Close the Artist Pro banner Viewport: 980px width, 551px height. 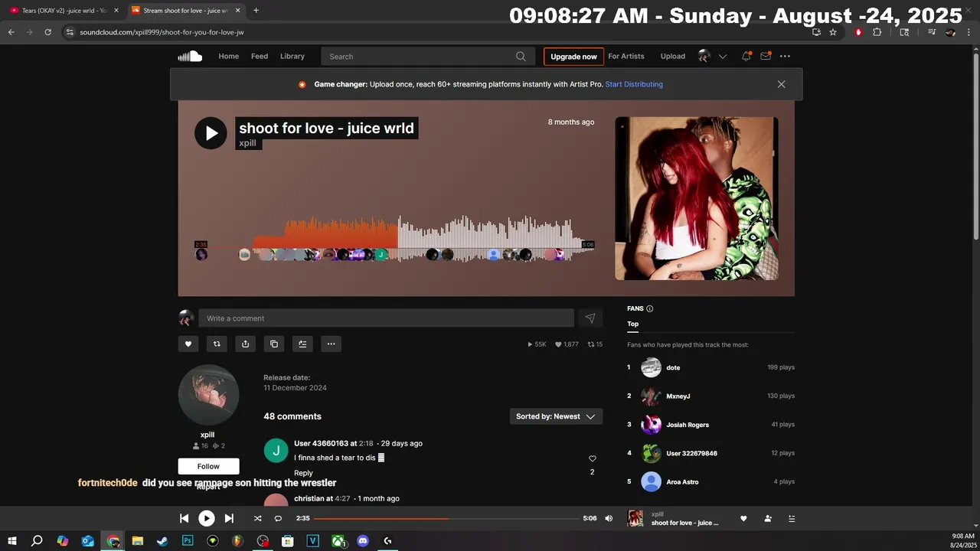coord(781,84)
